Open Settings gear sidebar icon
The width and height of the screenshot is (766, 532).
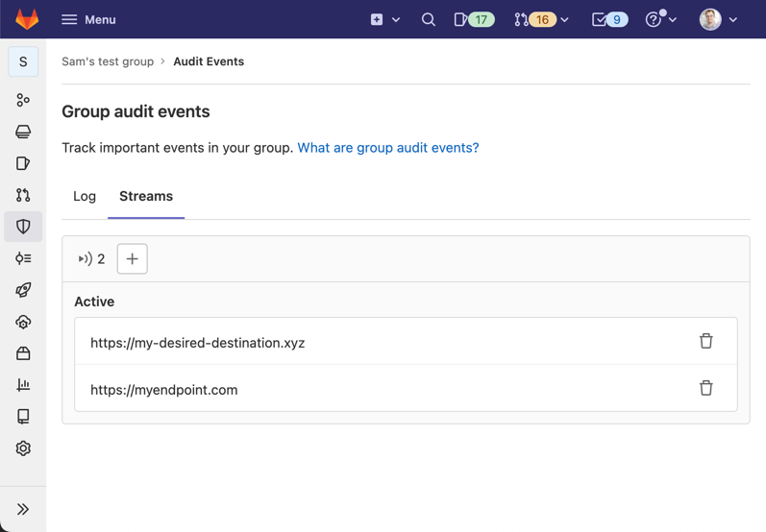pyautogui.click(x=23, y=448)
